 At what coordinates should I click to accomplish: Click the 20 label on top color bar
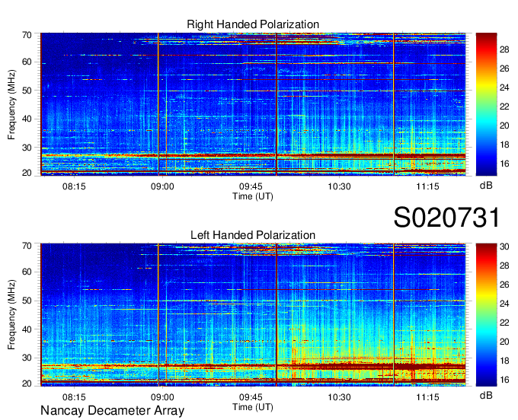[504, 126]
